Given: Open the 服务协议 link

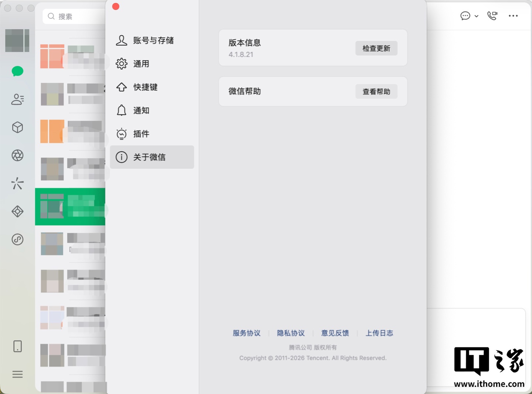Looking at the screenshot, I should pyautogui.click(x=246, y=333).
